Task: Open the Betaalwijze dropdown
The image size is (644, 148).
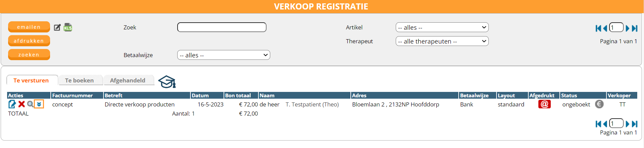Action: (223, 55)
